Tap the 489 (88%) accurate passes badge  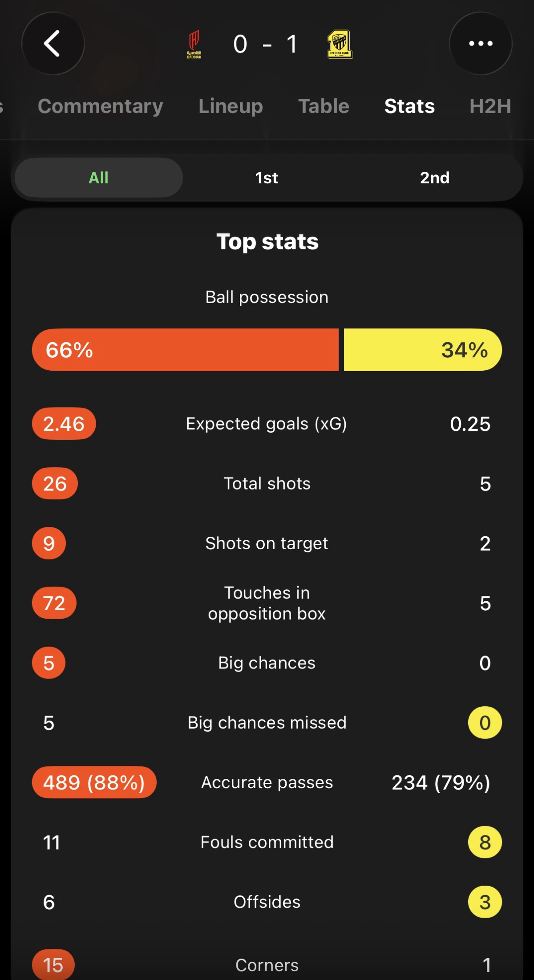tap(94, 782)
